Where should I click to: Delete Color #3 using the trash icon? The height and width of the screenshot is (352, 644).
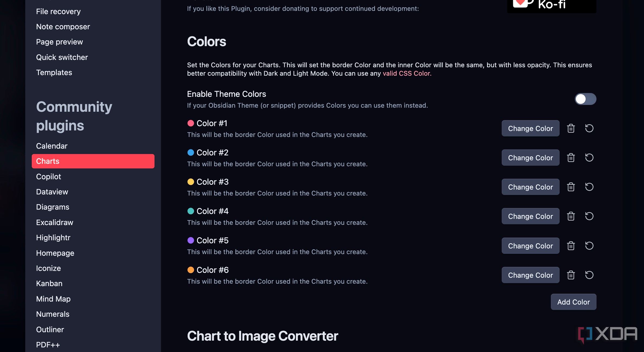tap(571, 187)
